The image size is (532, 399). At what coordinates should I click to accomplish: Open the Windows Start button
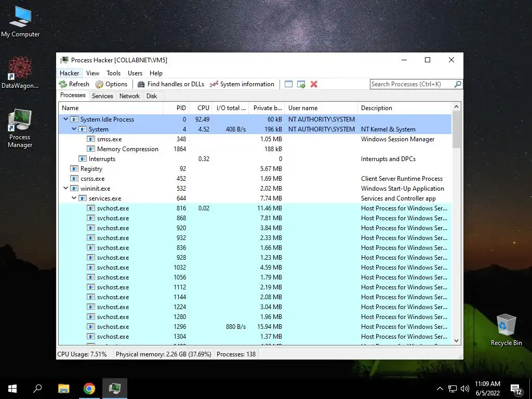point(12,389)
